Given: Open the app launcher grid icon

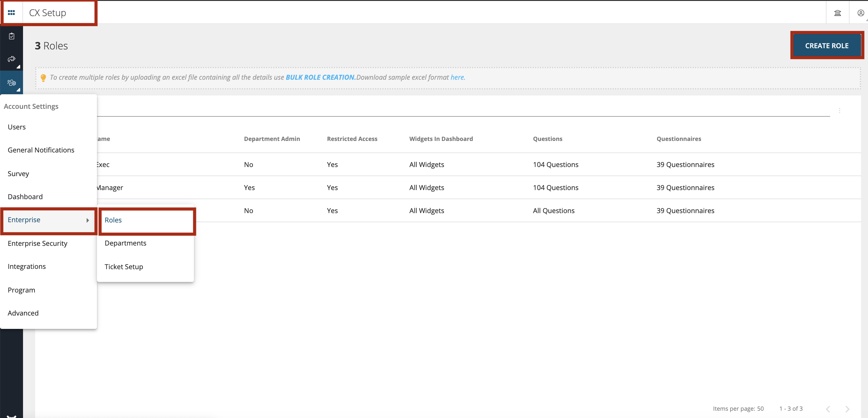Looking at the screenshot, I should [12, 12].
